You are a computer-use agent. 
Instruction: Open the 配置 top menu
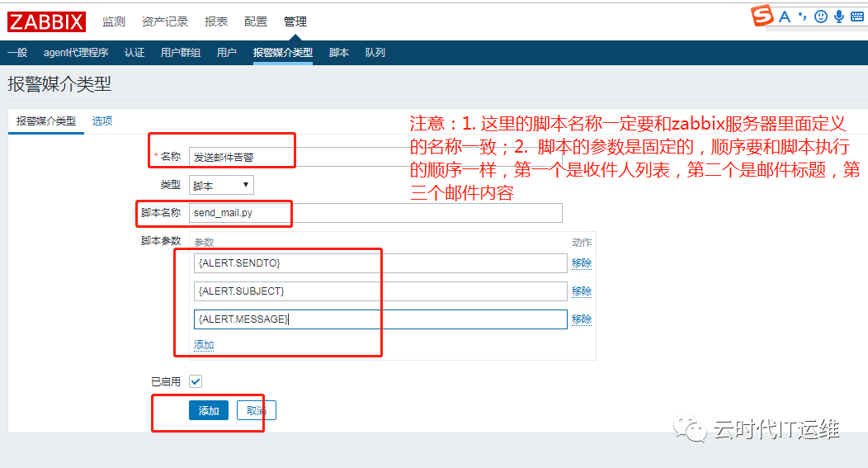(x=256, y=21)
